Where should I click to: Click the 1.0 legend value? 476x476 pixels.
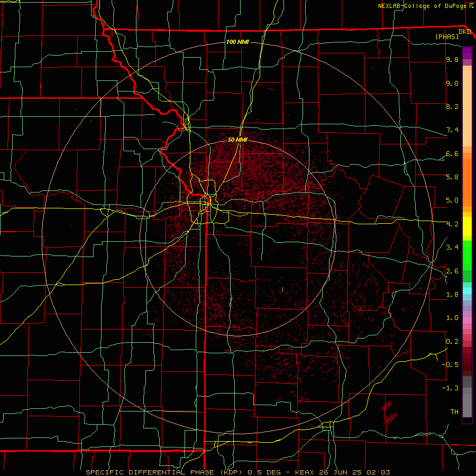452,317
